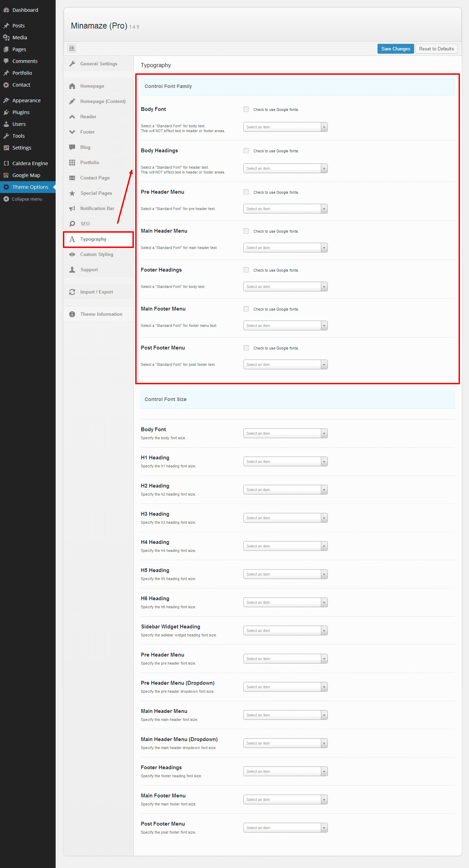The width and height of the screenshot is (469, 868).
Task: Open the Theme Information info icon
Action: [x=72, y=314]
